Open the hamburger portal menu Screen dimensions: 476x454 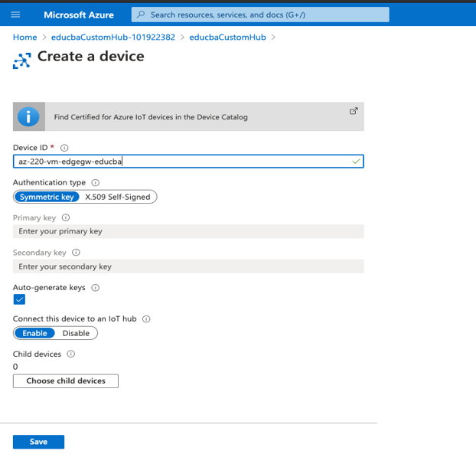tap(15, 15)
